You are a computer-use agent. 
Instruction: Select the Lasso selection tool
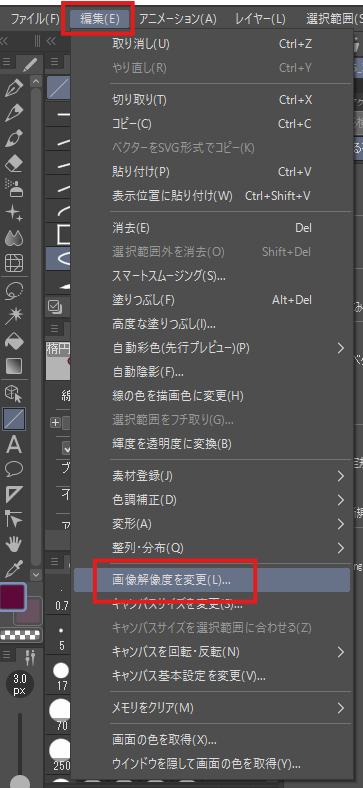coord(14,291)
